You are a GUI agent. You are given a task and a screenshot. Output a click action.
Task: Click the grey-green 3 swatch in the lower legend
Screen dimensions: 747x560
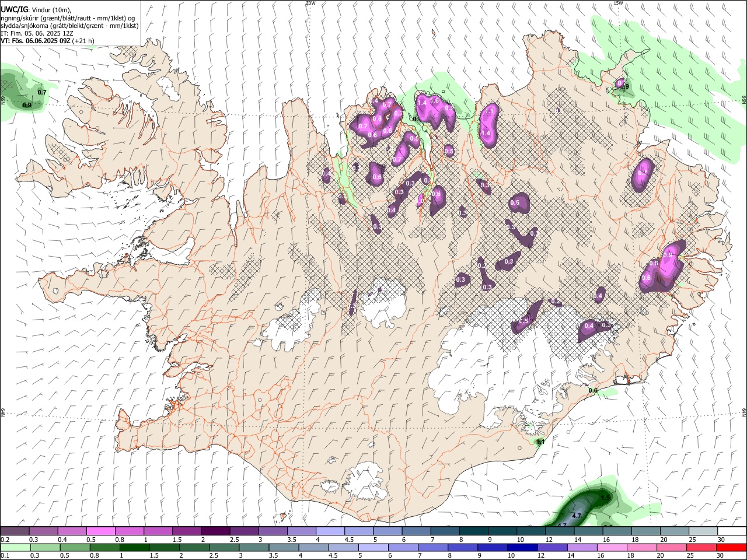pyautogui.click(x=254, y=547)
